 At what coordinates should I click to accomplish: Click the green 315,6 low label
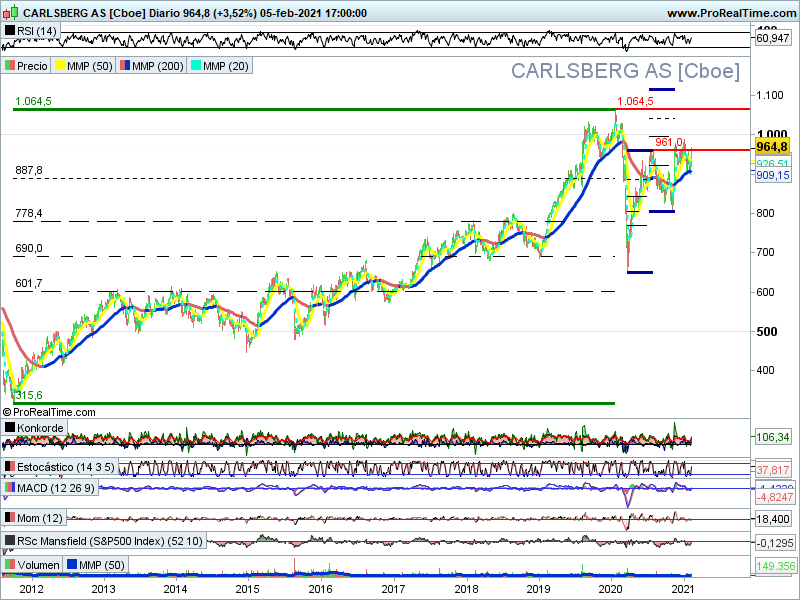[x=29, y=395]
